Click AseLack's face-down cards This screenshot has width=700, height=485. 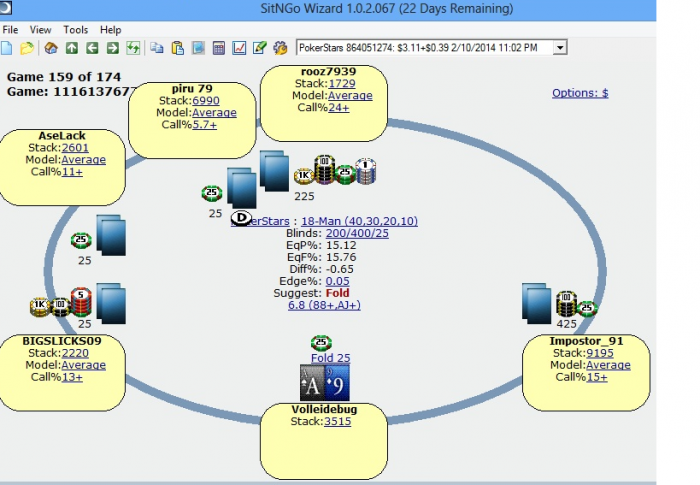111,235
